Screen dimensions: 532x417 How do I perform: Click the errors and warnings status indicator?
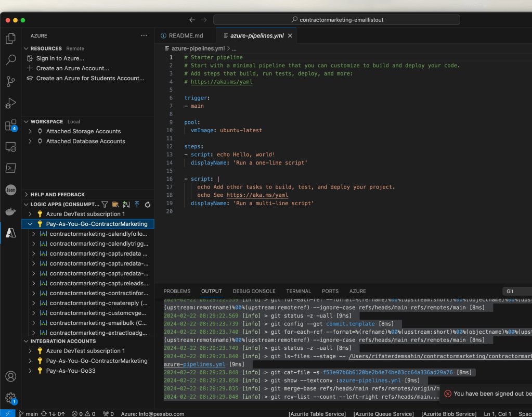coord(83,413)
